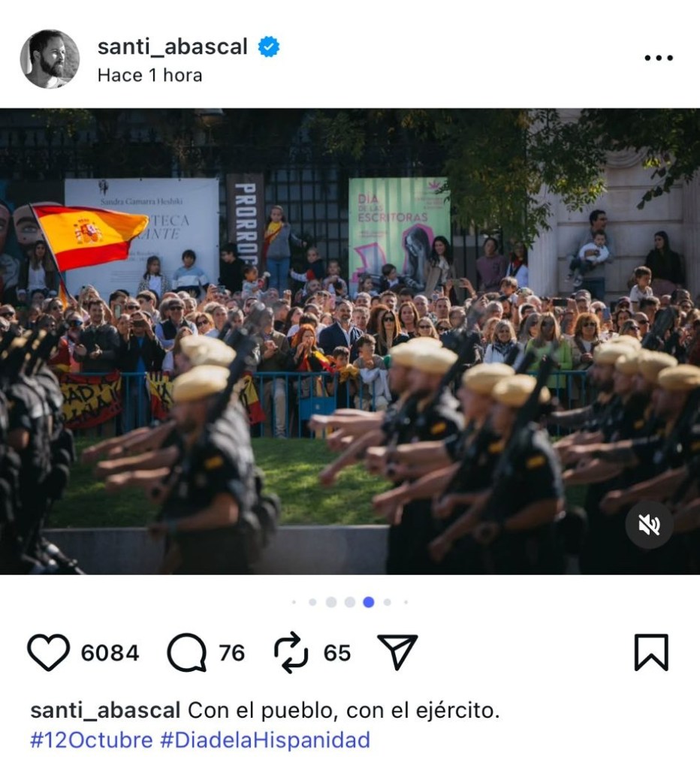Viewport: 700px width, 768px height.
Task: Save the post with the bookmark icon
Action: [x=651, y=652]
